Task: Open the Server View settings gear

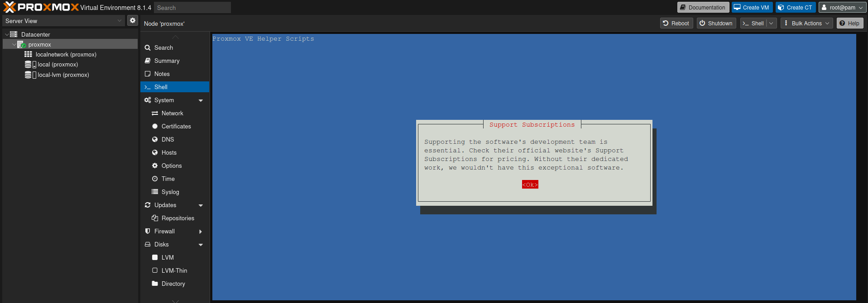Action: coord(133,20)
